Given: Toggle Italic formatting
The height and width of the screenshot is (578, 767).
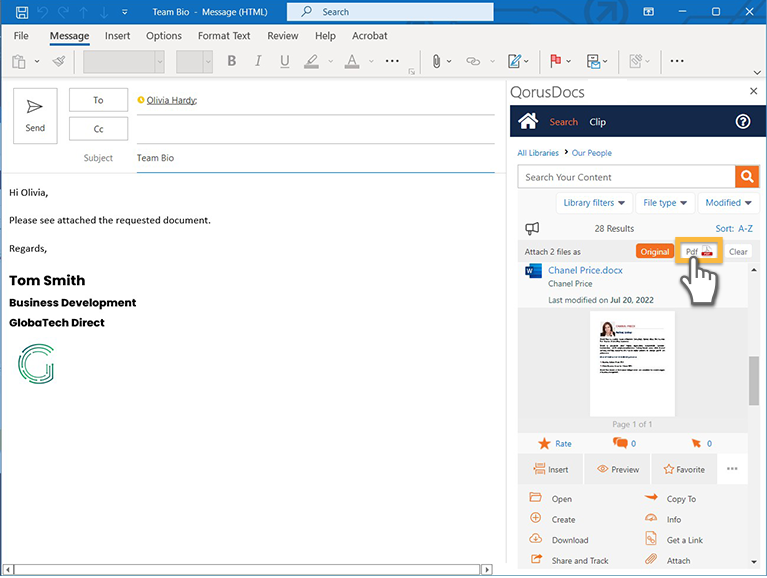Looking at the screenshot, I should coord(258,61).
